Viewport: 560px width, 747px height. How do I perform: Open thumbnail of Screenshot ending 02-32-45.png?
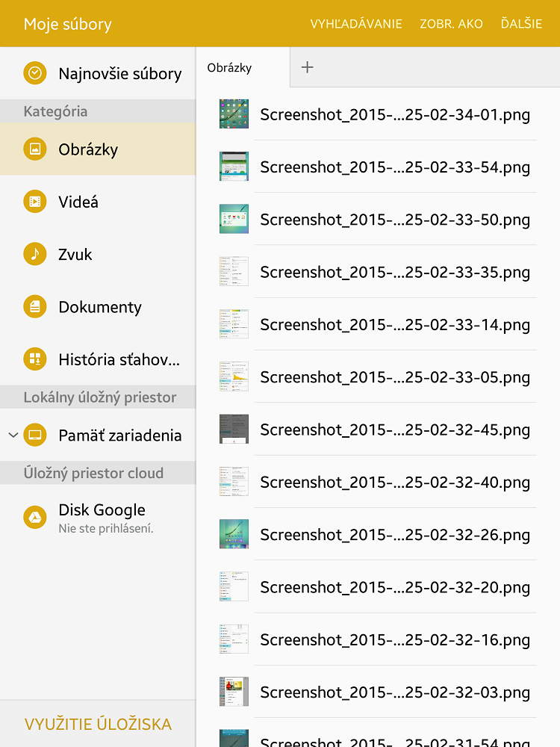234,430
